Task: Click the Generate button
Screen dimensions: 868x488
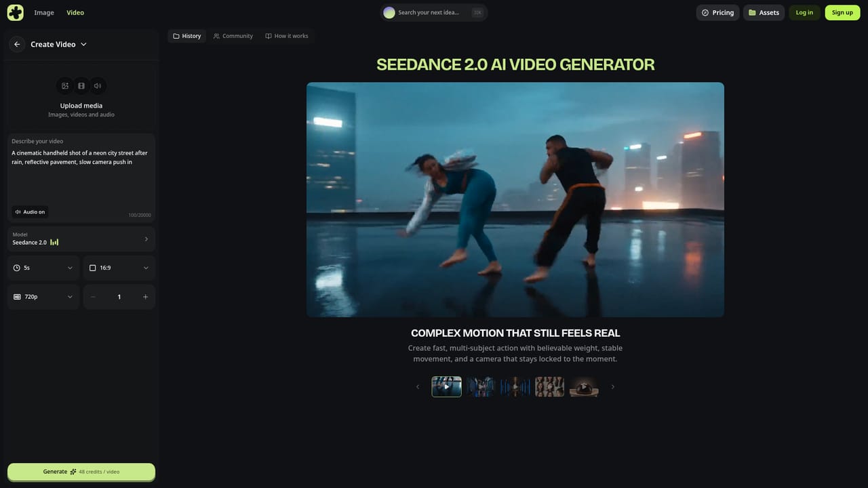Action: (81, 472)
